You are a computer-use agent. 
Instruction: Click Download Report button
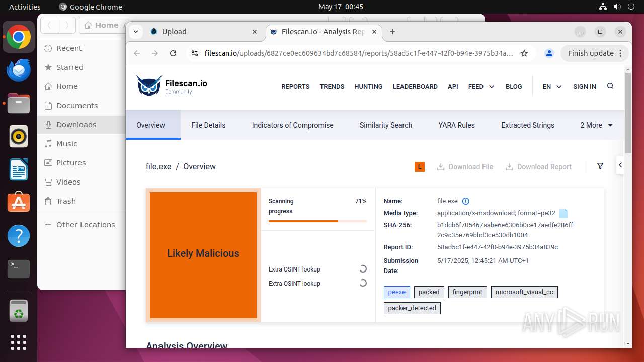[538, 167]
